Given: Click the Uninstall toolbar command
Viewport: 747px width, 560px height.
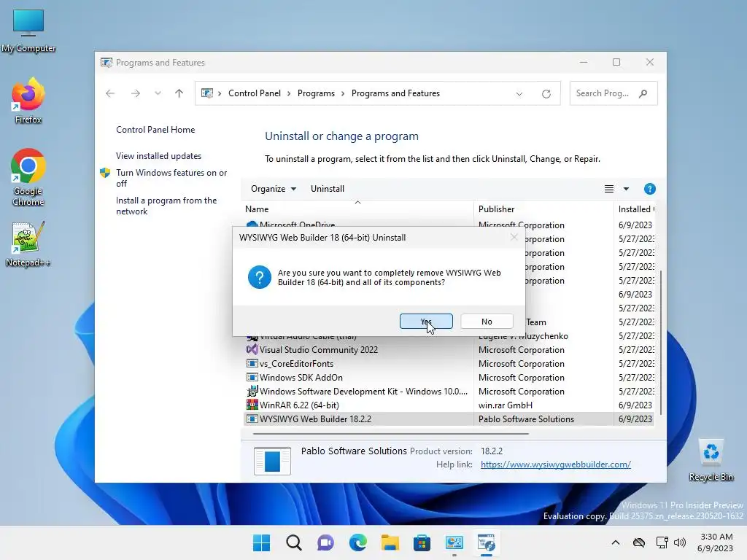Looking at the screenshot, I should (328, 189).
